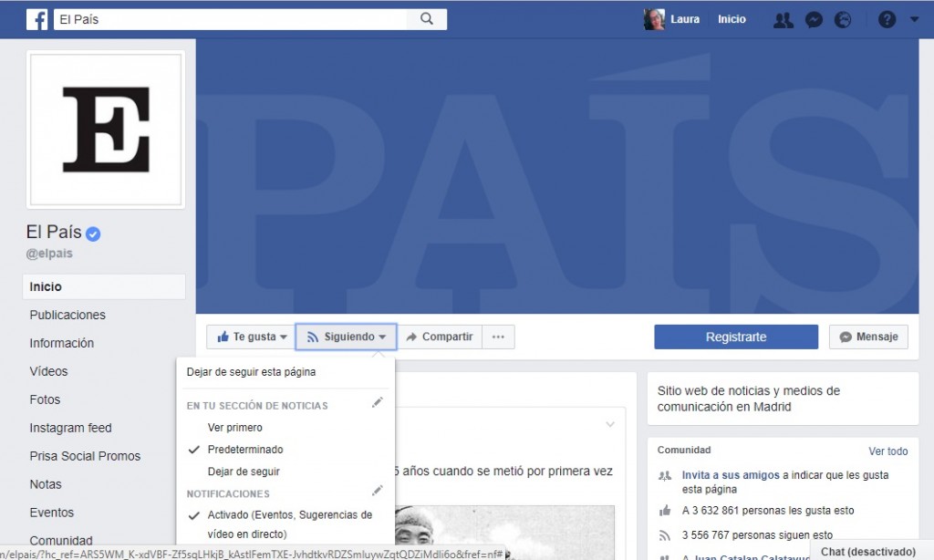The width and height of the screenshot is (934, 560).
Task: Open the Siguiendo dropdown
Action: (346, 337)
